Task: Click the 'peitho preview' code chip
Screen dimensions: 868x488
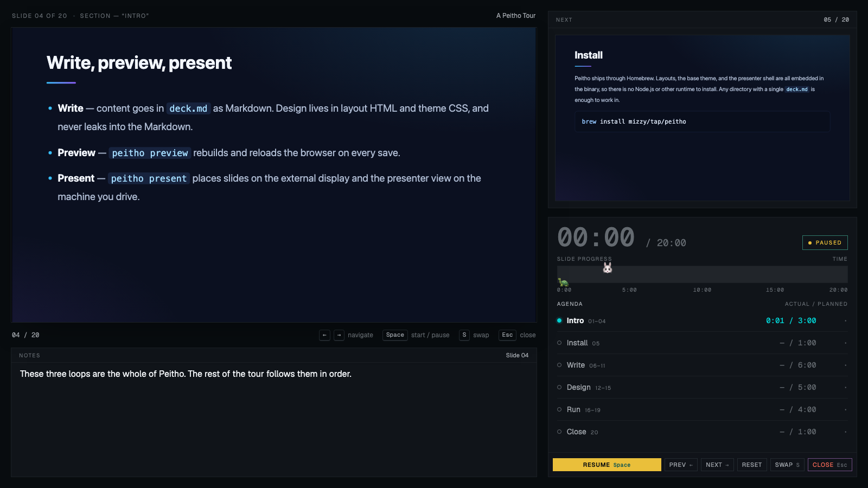Action: click(x=150, y=153)
